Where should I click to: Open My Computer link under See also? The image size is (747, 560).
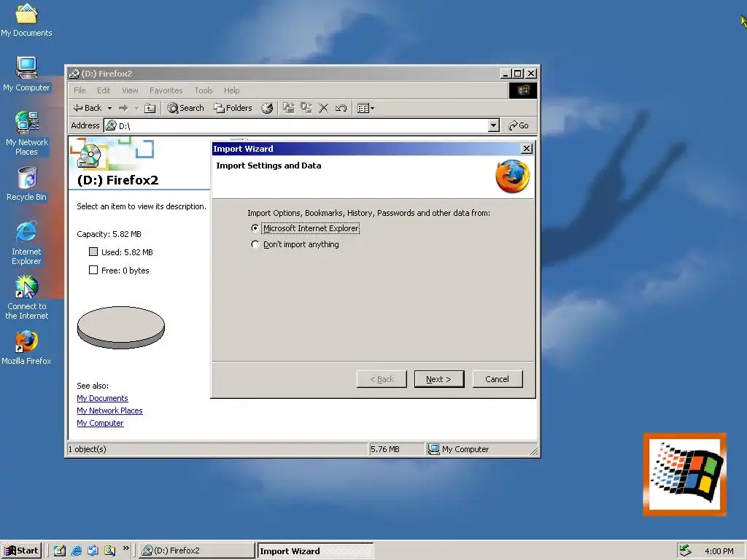coord(100,423)
